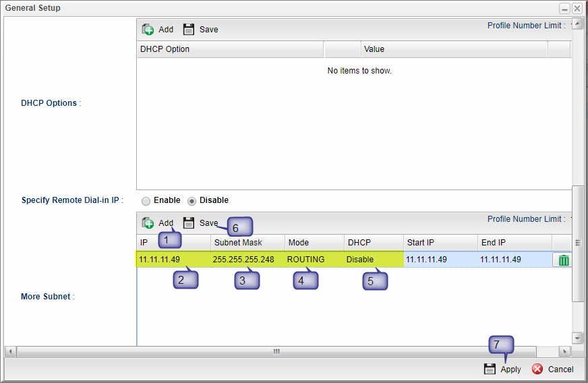Viewport: 588px width, 383px height.
Task: Open the DHCP Disable cell in subnet row
Action: [360, 260]
